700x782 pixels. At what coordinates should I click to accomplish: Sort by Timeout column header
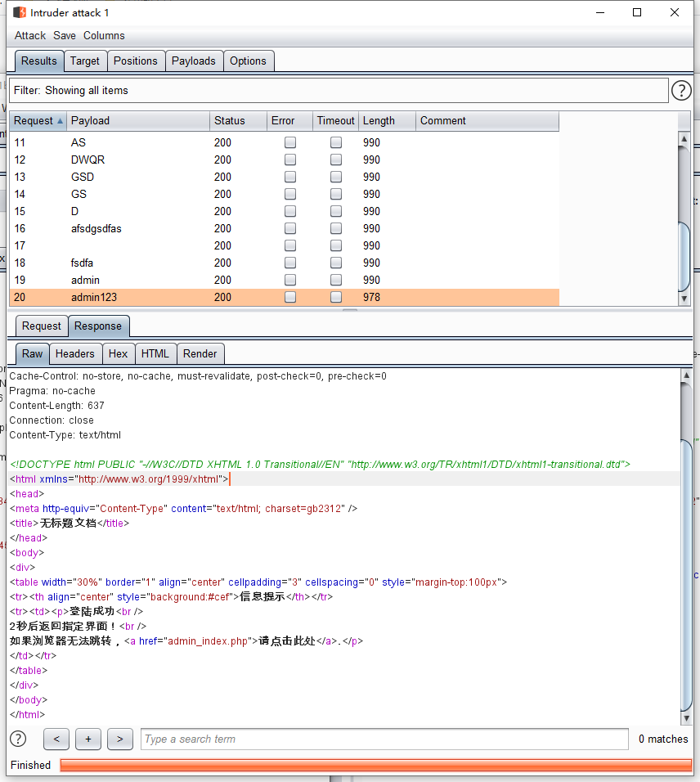(x=335, y=121)
